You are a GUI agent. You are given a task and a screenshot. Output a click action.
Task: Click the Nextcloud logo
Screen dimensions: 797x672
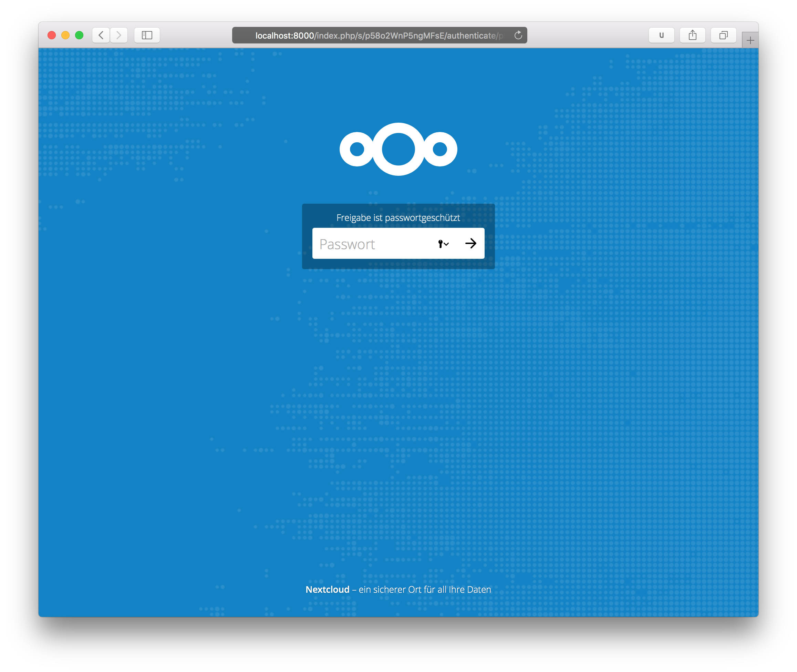coord(398,149)
